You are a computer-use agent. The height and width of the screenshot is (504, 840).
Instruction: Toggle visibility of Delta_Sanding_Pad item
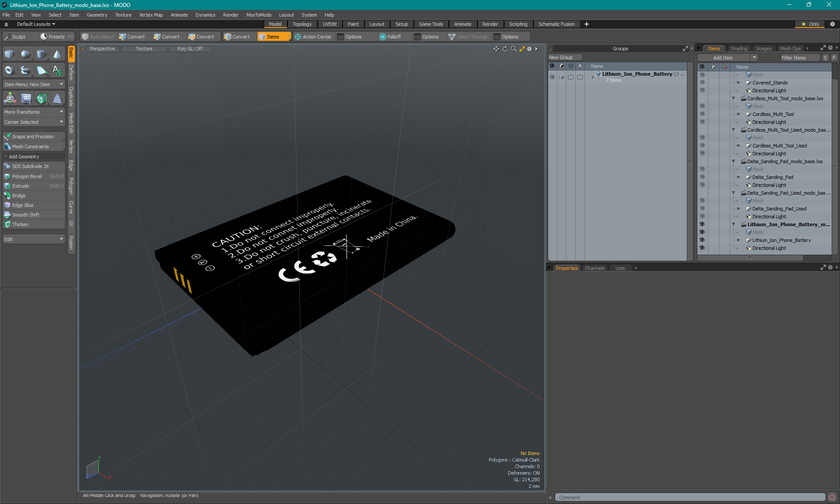pyautogui.click(x=702, y=177)
